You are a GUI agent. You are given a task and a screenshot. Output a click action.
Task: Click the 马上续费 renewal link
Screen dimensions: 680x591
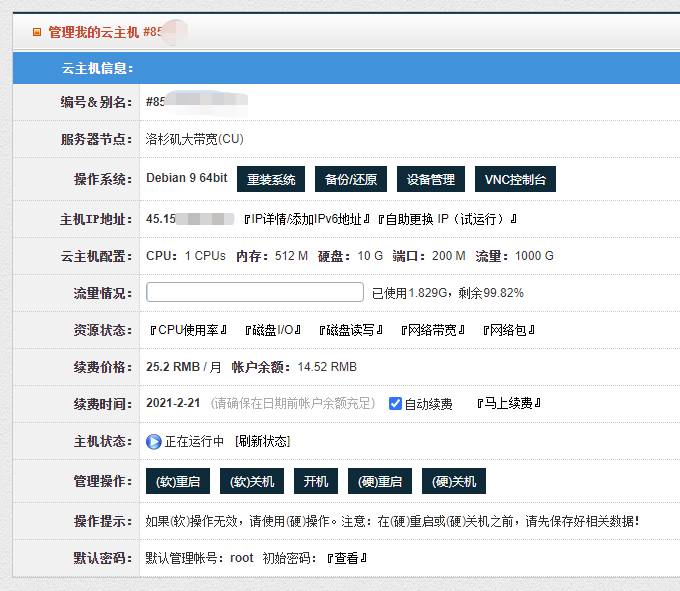pos(509,404)
